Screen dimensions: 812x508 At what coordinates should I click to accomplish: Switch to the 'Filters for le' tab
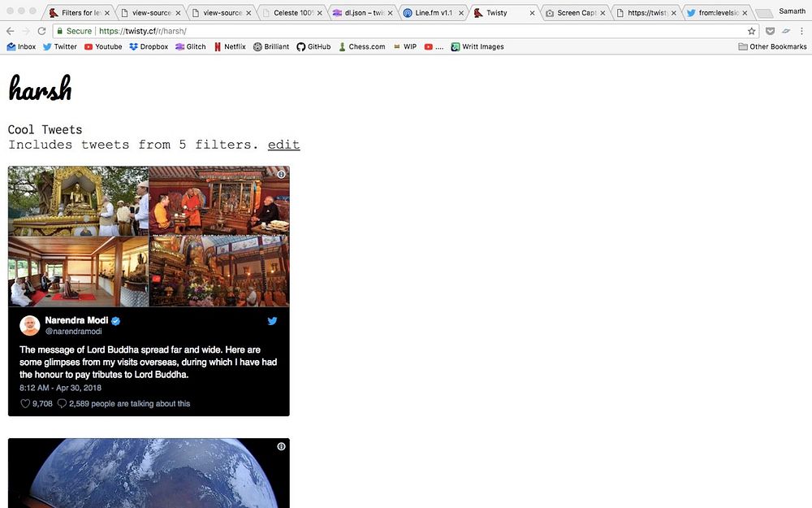point(80,12)
